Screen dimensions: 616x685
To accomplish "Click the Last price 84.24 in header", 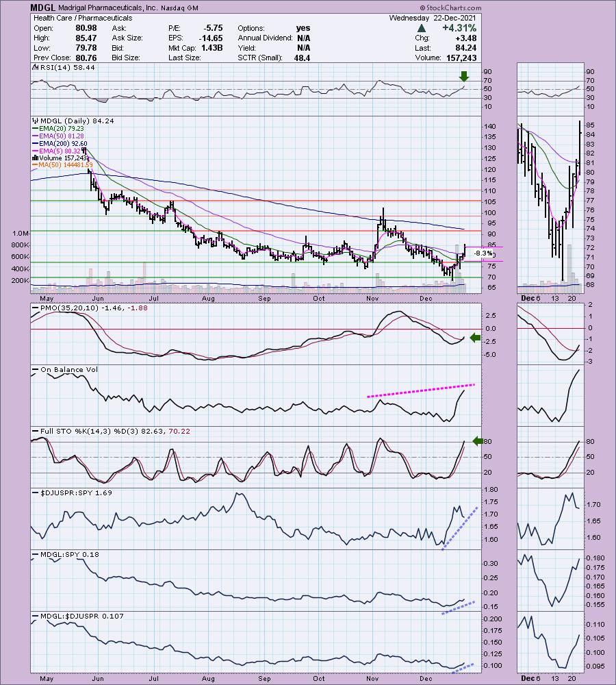I will click(466, 48).
